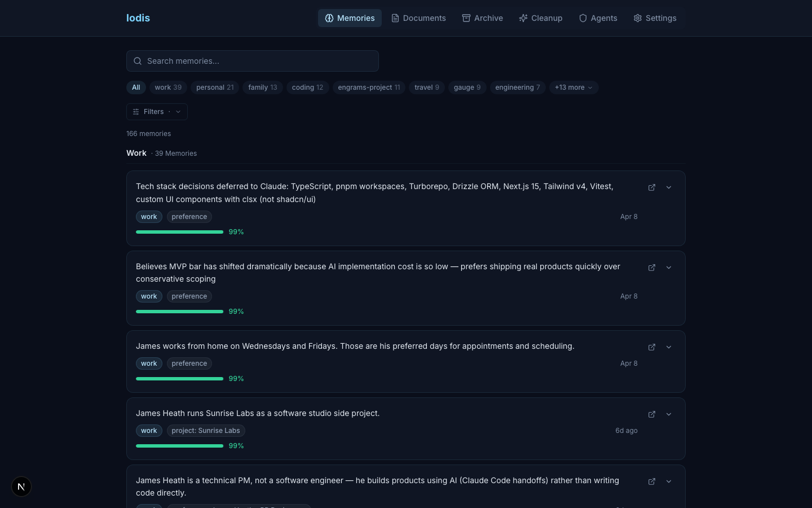Click the Agents shield icon
The image size is (812, 508).
coord(582,18)
